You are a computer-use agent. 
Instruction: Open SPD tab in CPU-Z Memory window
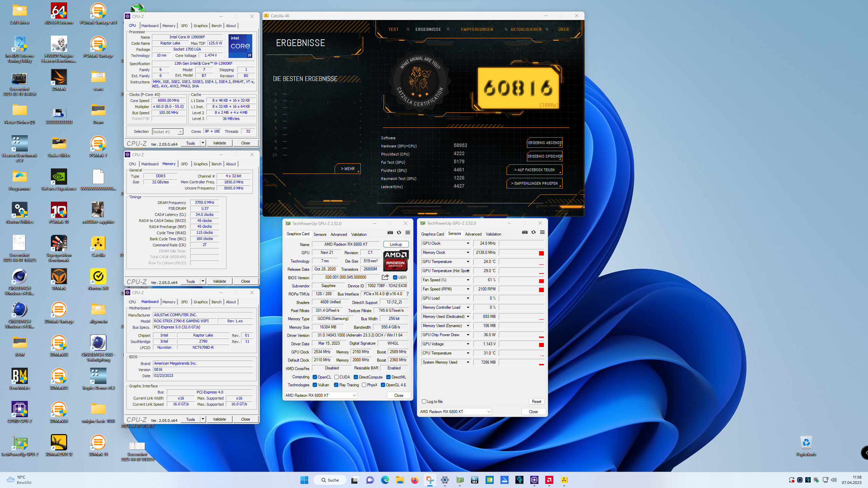click(184, 164)
